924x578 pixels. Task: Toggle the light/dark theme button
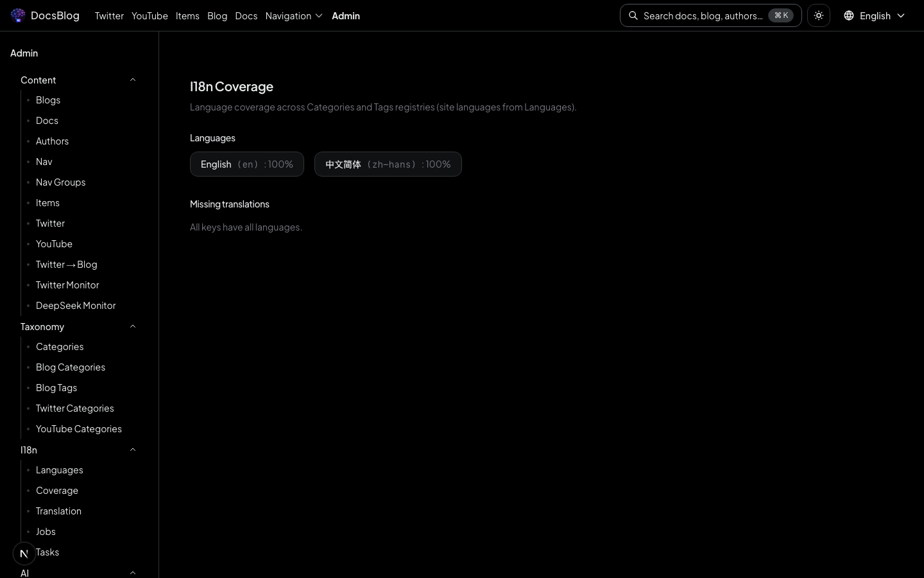[818, 15]
